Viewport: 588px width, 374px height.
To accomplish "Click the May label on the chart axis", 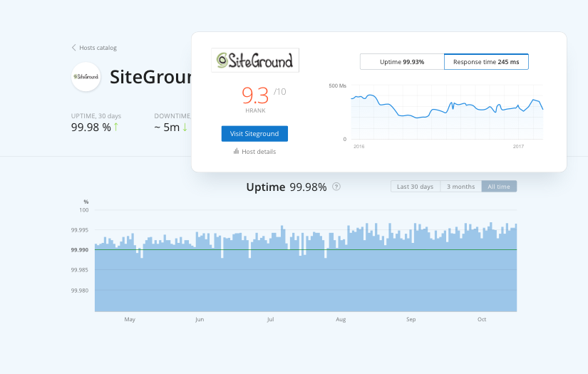I will click(130, 319).
